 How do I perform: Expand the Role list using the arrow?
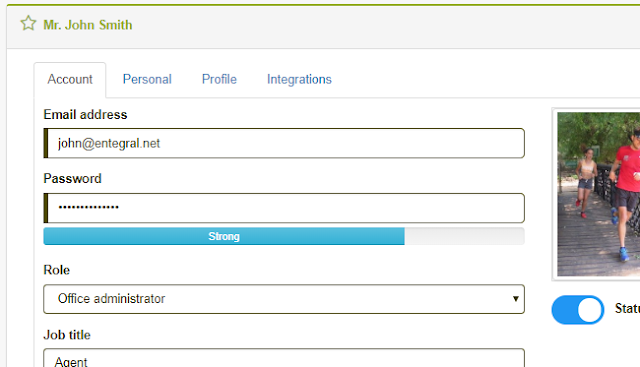point(516,299)
